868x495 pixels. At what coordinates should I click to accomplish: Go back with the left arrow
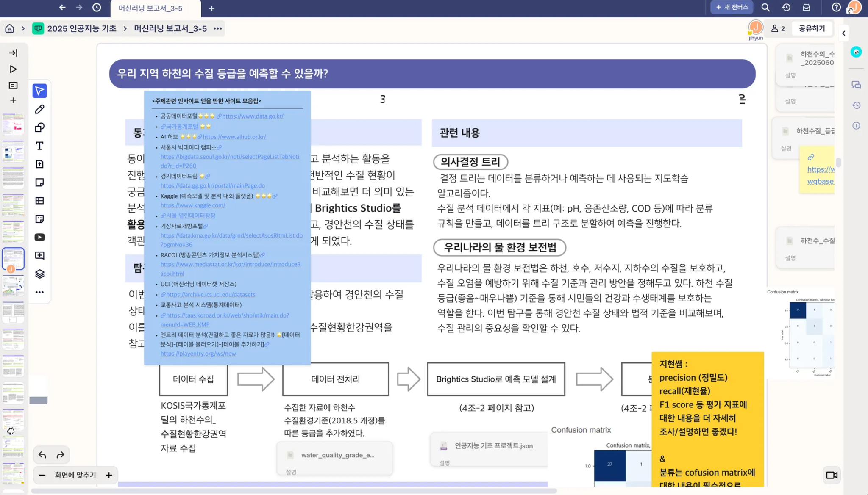tap(62, 8)
